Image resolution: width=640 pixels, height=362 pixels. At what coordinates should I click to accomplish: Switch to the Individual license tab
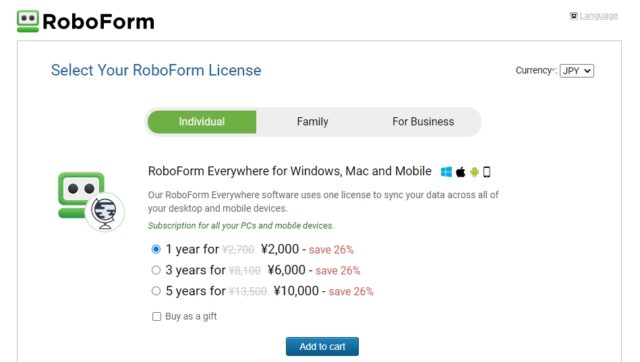202,122
